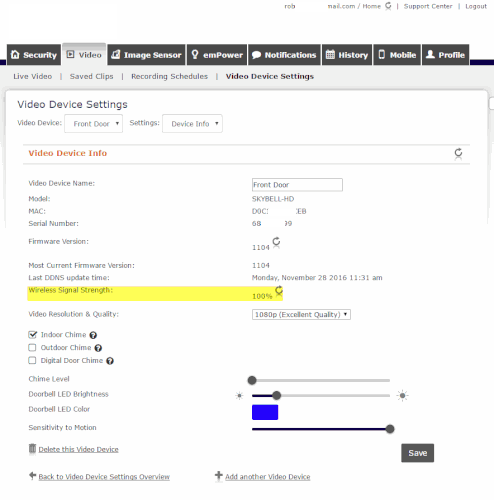Open the Saved Clips submenu

pos(92,76)
